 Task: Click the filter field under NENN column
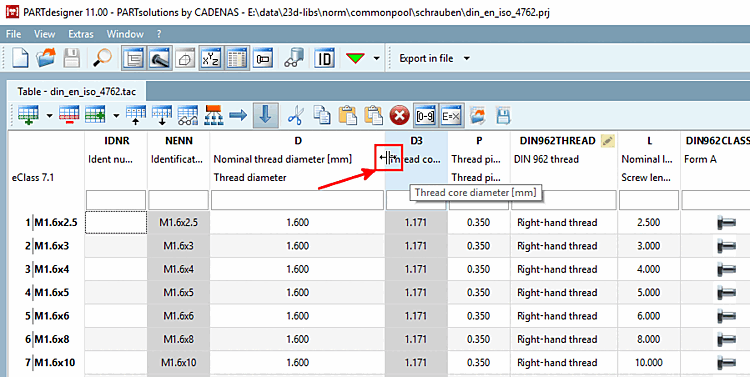[178, 200]
